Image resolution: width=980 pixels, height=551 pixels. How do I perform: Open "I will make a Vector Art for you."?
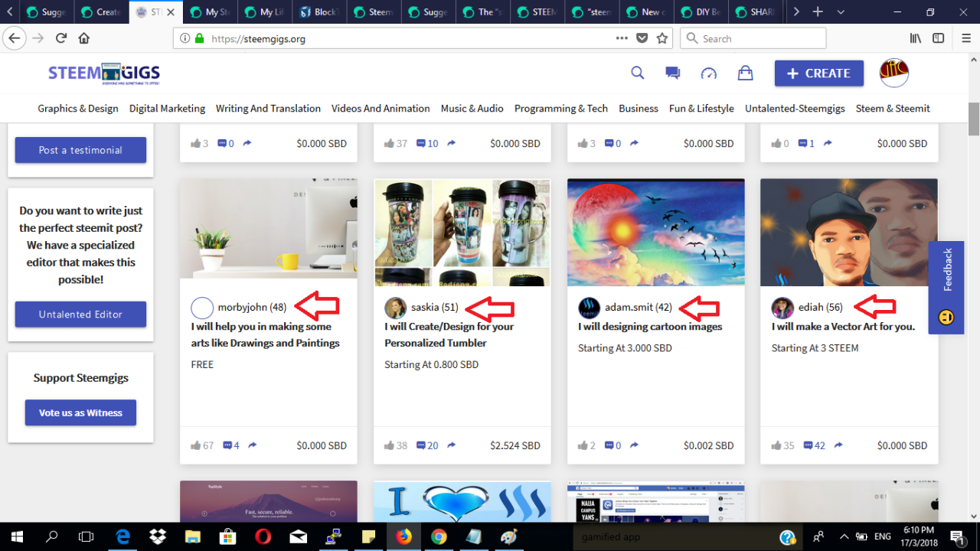[843, 327]
